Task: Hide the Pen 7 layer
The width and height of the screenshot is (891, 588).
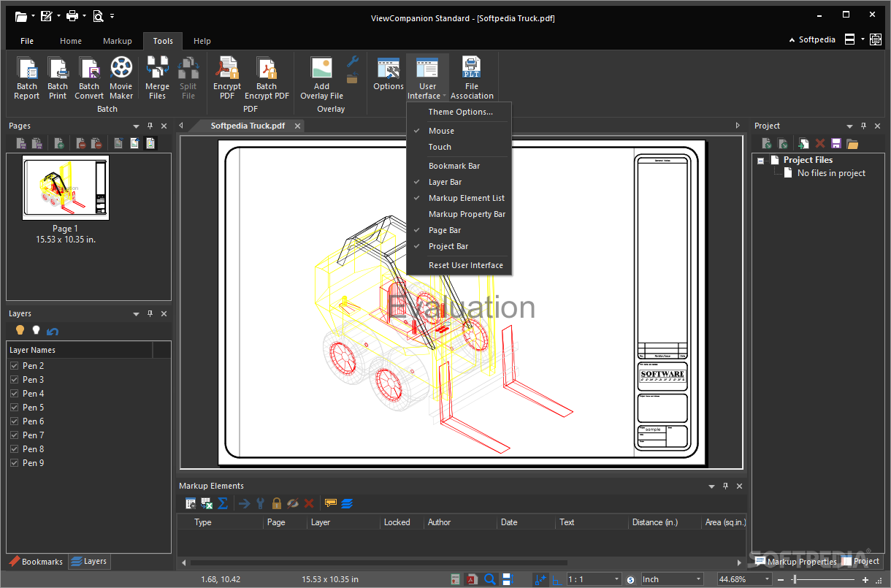Action: [x=14, y=435]
